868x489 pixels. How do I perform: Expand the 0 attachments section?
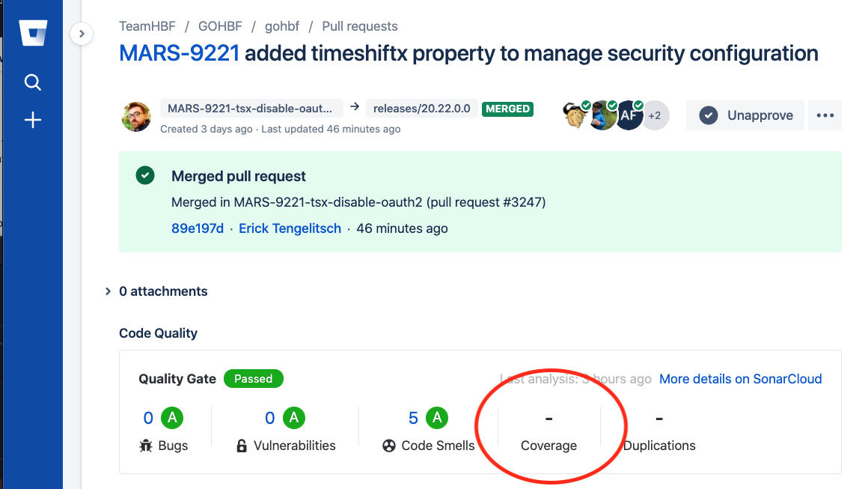tap(109, 291)
